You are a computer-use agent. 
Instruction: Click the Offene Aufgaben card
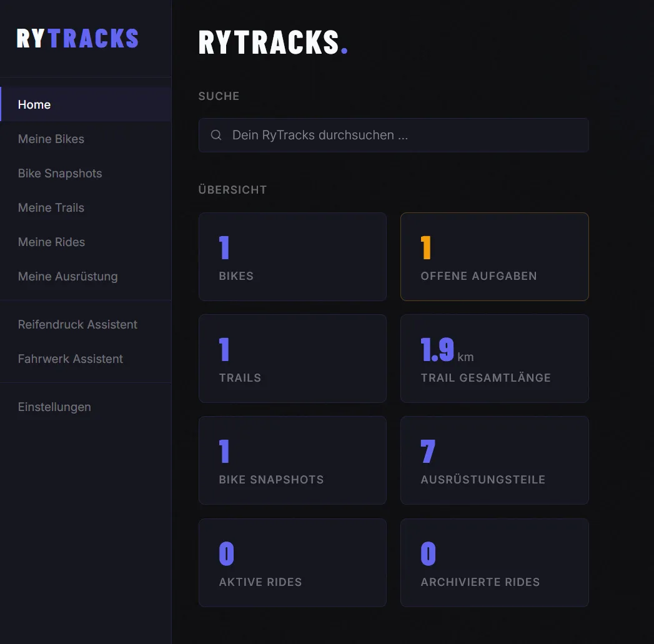494,256
